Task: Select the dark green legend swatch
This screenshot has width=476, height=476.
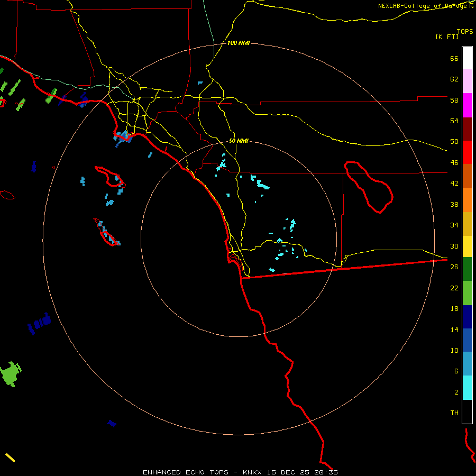Action: click(x=467, y=269)
